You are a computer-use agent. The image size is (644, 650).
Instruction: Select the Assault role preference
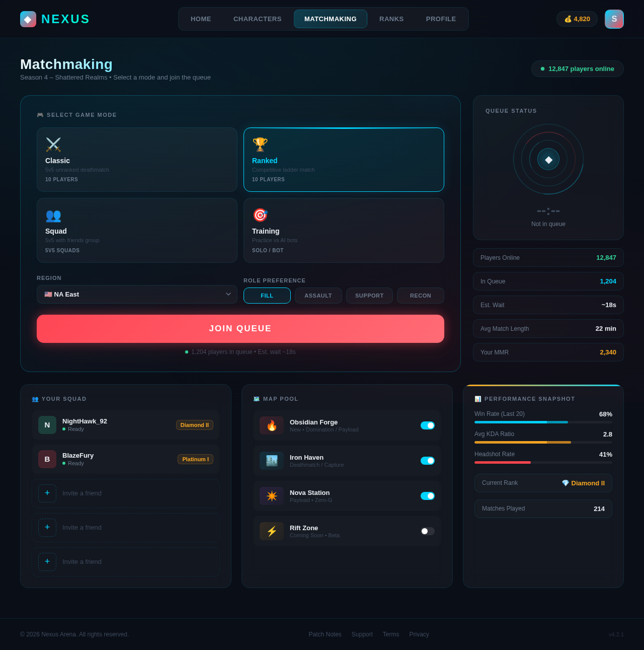coord(318,296)
